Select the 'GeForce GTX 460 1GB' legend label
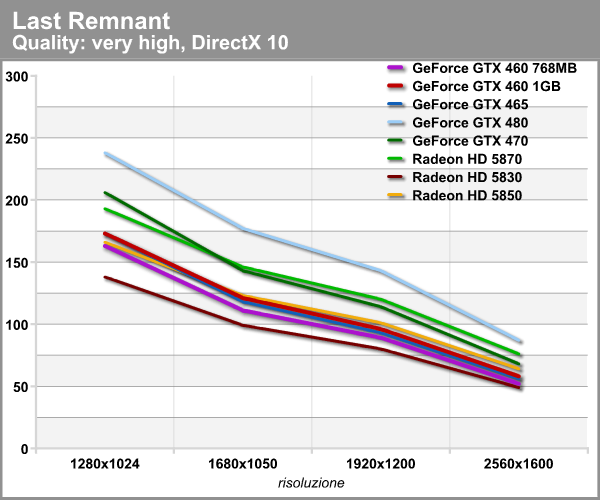The image size is (600, 500). point(486,86)
